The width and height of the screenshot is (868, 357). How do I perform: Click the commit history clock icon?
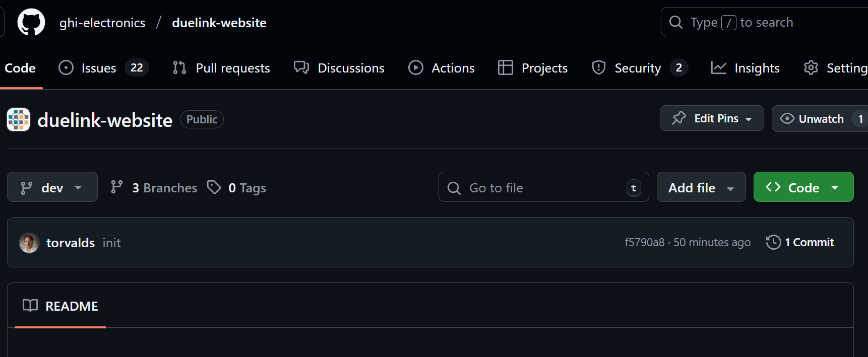point(773,242)
